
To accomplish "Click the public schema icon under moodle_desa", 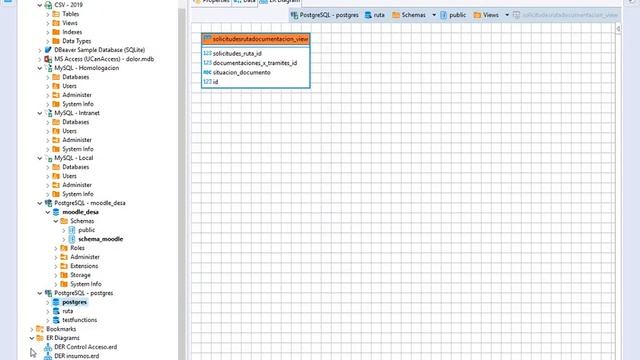I will tap(72, 230).
